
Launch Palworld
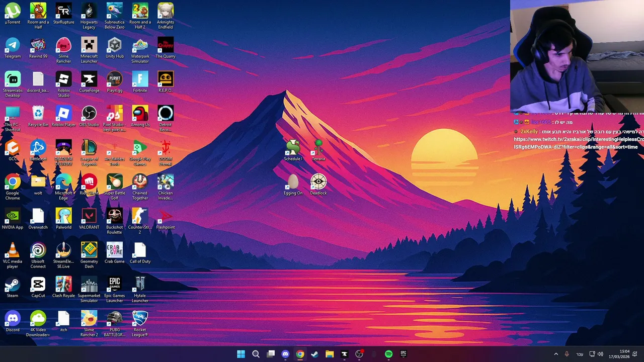pos(63,219)
